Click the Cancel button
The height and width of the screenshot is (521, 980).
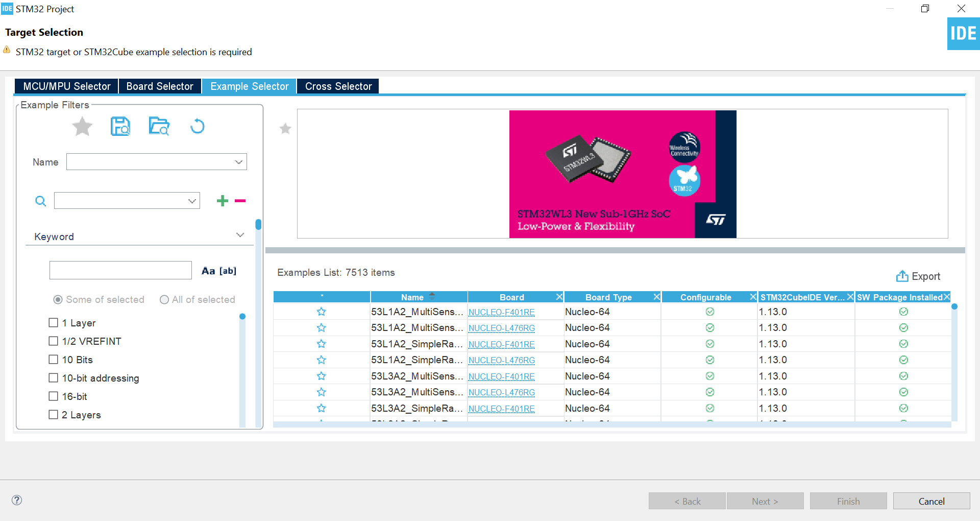coord(931,501)
